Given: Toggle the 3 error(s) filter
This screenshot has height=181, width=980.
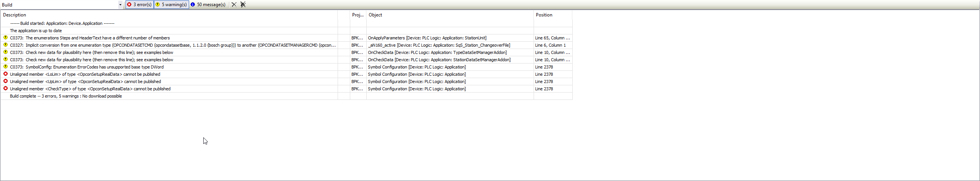Looking at the screenshot, I should (x=140, y=5).
